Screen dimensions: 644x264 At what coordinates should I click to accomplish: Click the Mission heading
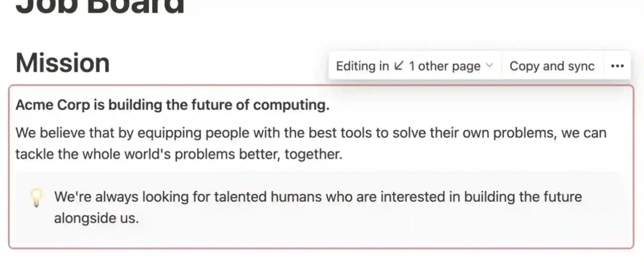pyautogui.click(x=63, y=63)
